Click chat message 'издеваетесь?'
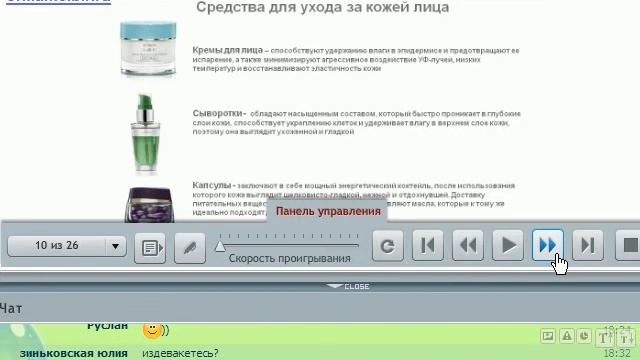640x360 pixels. coord(180,353)
